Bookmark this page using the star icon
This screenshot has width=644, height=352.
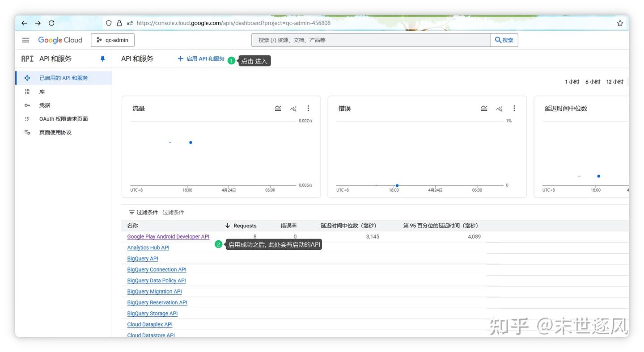coord(620,23)
